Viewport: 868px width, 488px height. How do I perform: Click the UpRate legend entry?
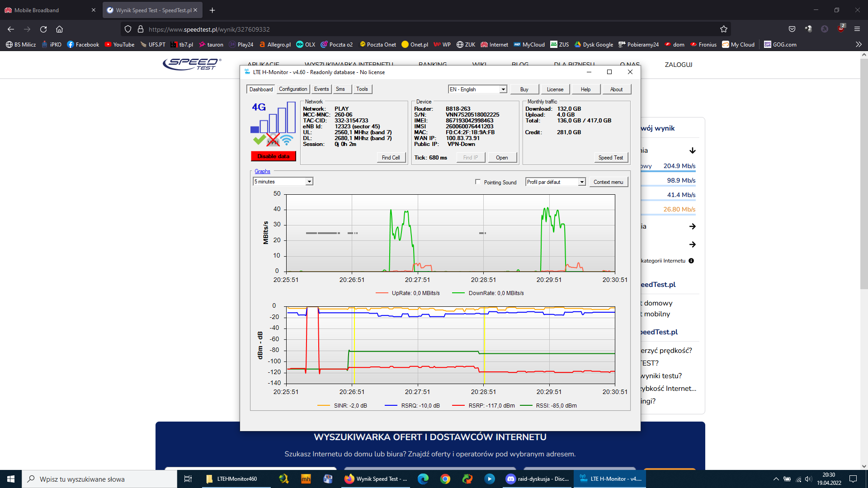pos(407,293)
